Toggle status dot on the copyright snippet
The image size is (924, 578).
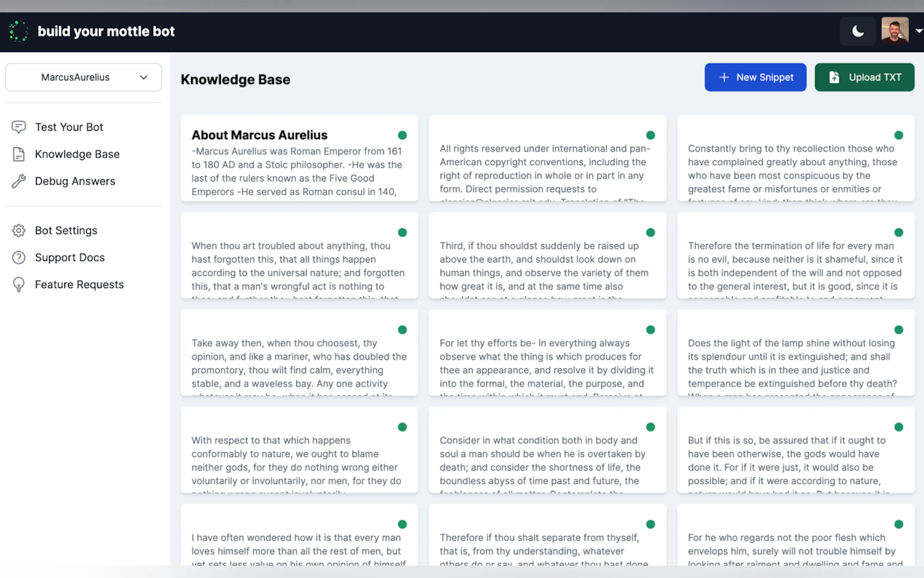650,135
